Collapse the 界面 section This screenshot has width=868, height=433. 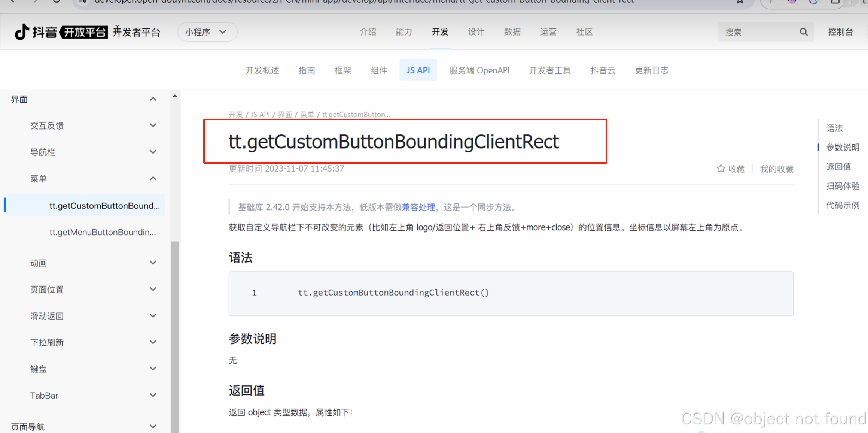(x=153, y=99)
